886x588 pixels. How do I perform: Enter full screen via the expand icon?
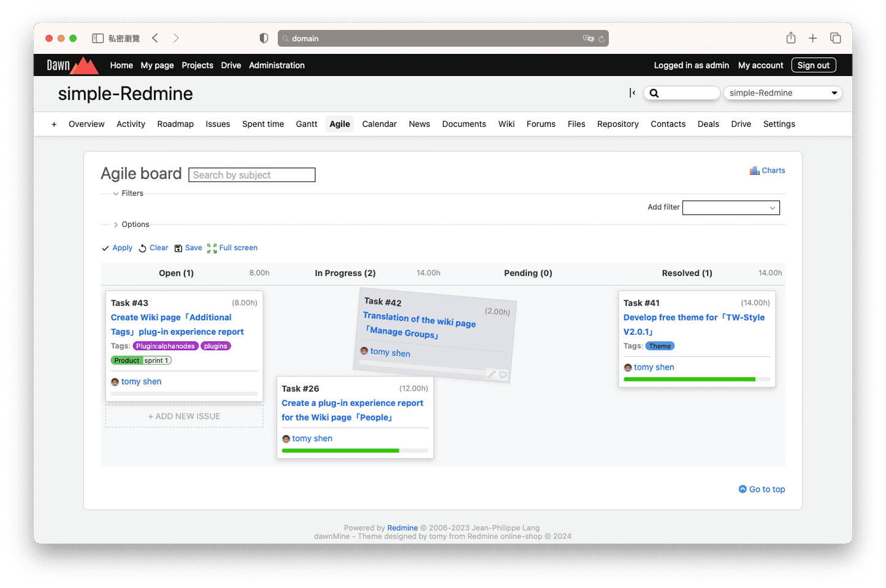pos(212,248)
